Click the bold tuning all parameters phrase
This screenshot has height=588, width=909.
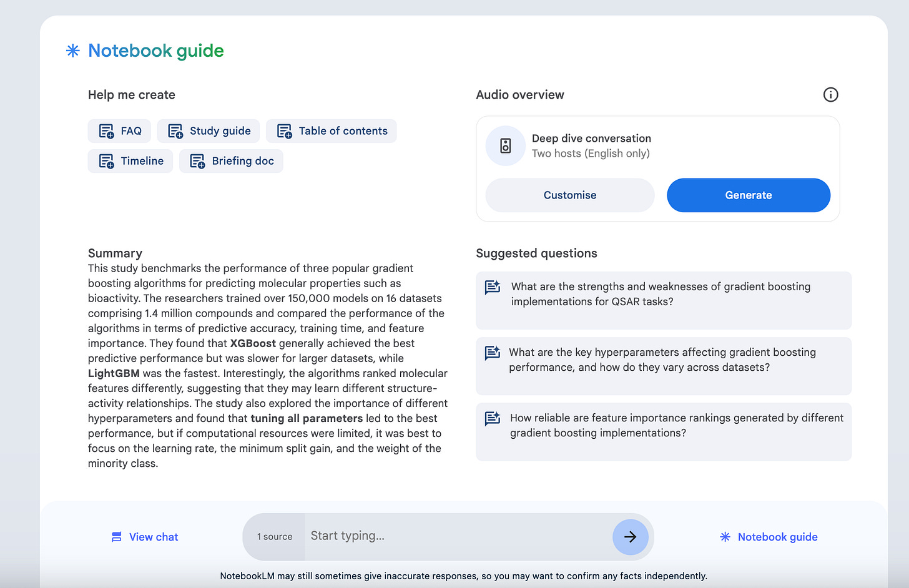(x=307, y=418)
